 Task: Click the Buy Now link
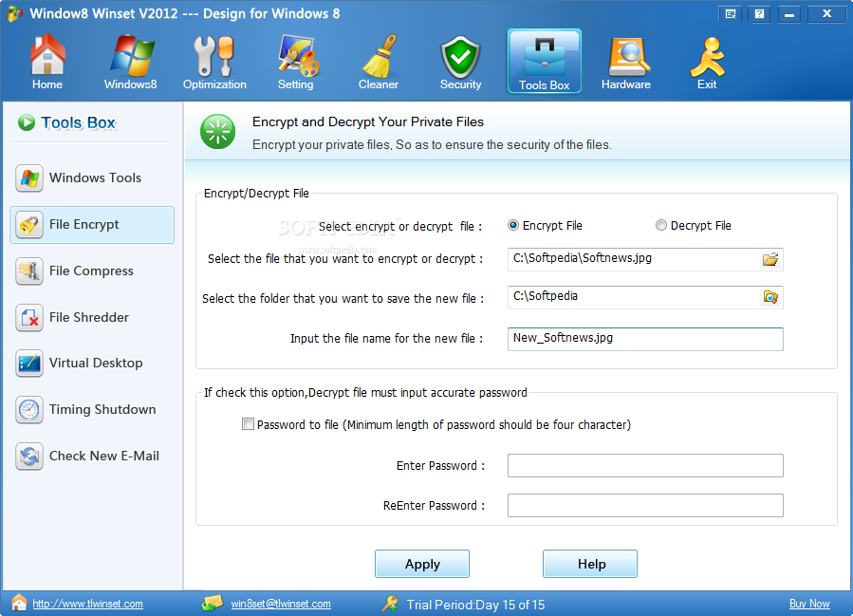pos(809,604)
